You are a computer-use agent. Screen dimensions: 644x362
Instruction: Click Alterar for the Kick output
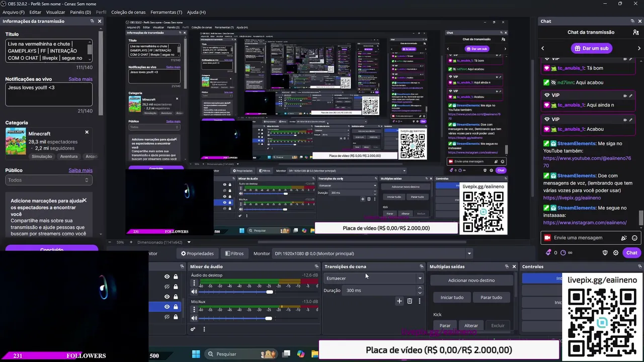471,325
